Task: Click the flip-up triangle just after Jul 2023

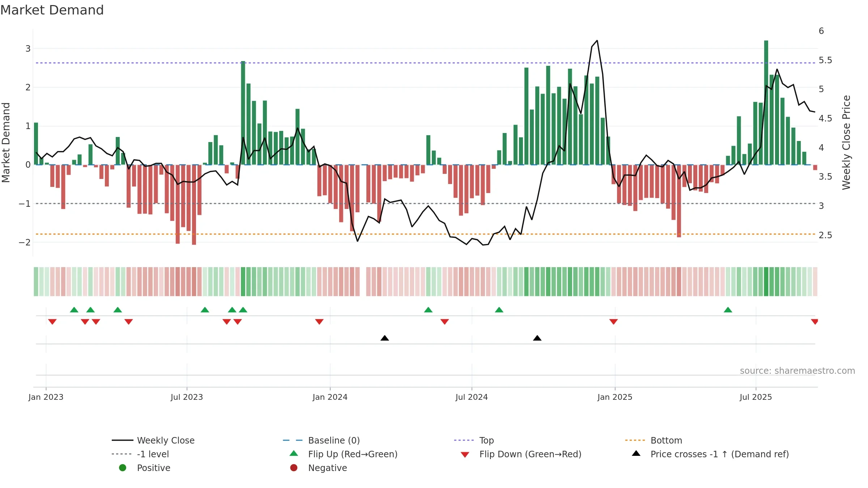Action: click(x=205, y=310)
